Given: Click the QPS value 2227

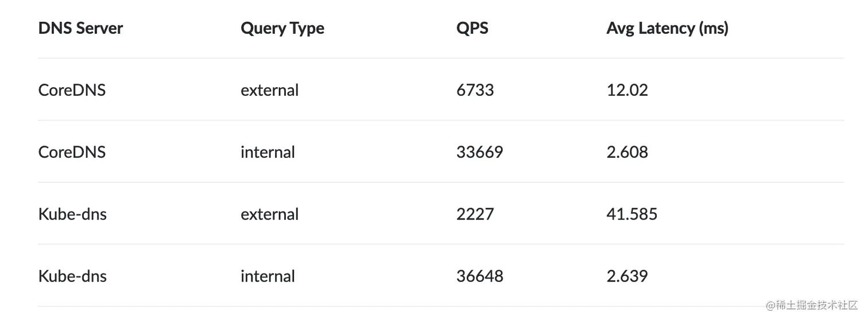Looking at the screenshot, I should coord(475,214).
